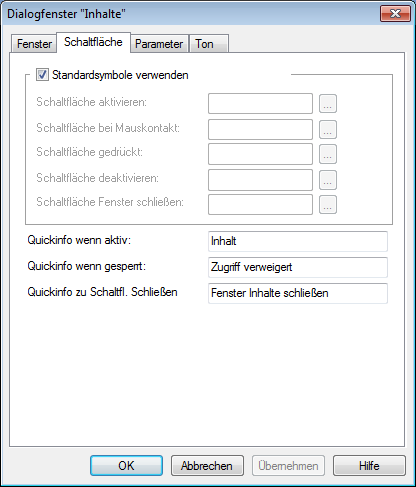Click the Quickinfo zu Schaltfl. Schließen field
Viewport: 416px width, 487px height.
pos(298,293)
